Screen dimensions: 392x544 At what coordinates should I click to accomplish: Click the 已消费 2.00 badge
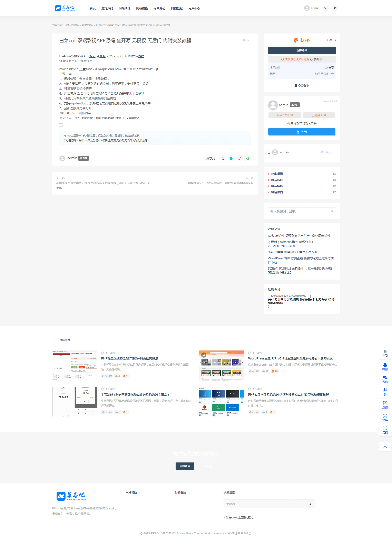[x=319, y=115]
